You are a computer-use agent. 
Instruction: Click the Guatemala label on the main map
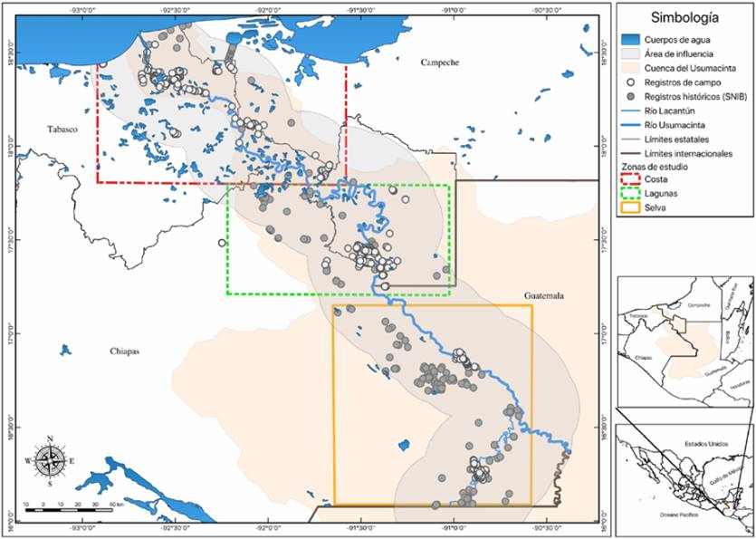click(x=543, y=296)
